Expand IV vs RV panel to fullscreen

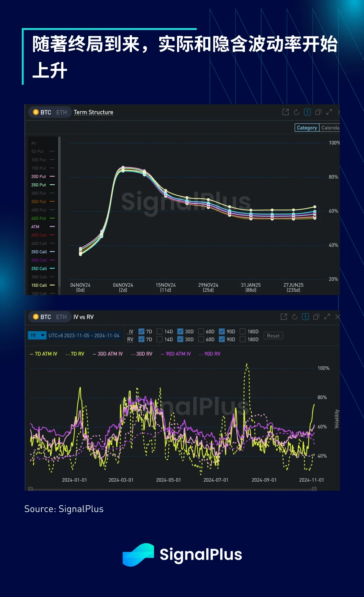[x=327, y=317]
